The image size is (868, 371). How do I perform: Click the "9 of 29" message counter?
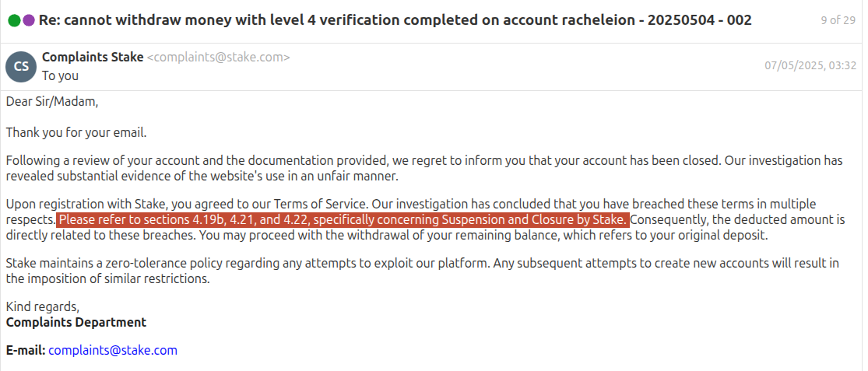pyautogui.click(x=838, y=20)
